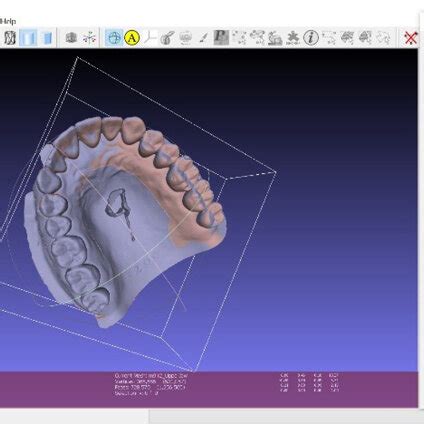Image resolution: width=424 pixels, height=424 pixels.
Task: Toggle the highlighted trackball sphere icon
Action: pos(114,38)
